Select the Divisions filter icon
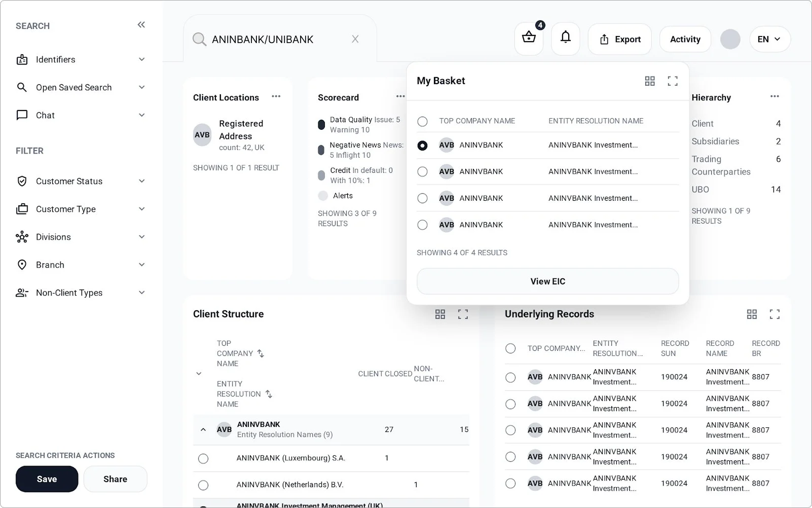This screenshot has height=508, width=812. pyautogui.click(x=22, y=237)
